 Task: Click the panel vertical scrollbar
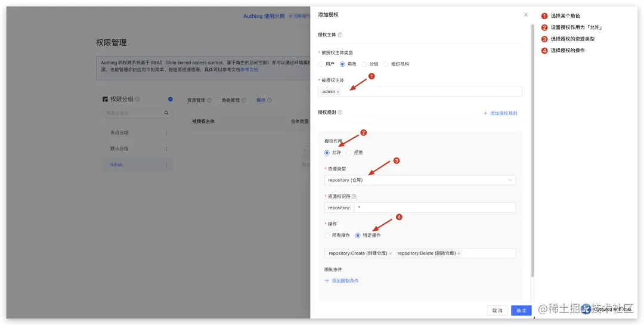[532, 150]
